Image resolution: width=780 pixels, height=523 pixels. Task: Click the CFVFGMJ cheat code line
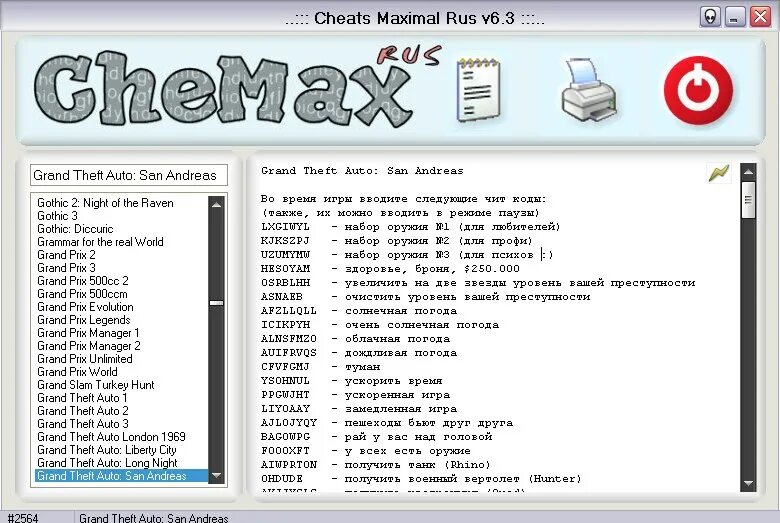click(x=320, y=367)
